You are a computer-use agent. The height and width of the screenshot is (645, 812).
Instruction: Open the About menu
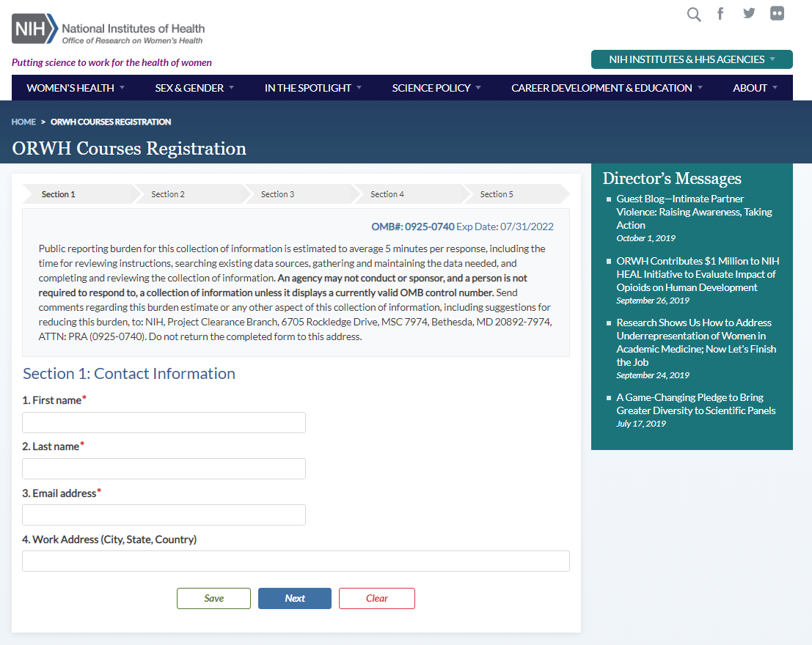pos(755,88)
